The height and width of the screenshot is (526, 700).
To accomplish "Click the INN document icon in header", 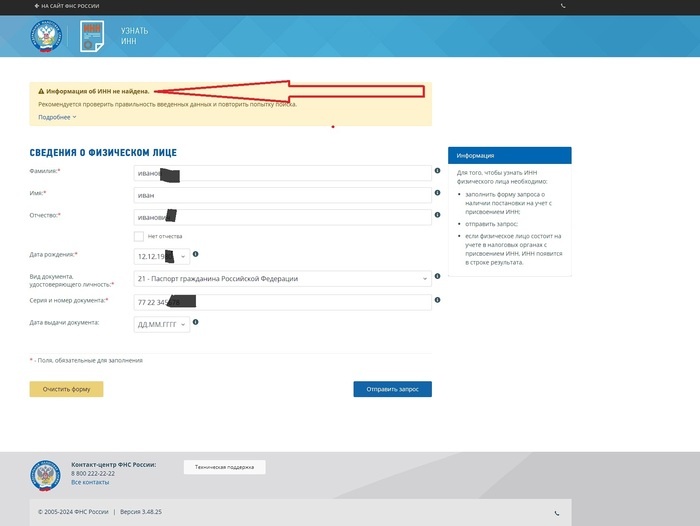I will [x=92, y=36].
